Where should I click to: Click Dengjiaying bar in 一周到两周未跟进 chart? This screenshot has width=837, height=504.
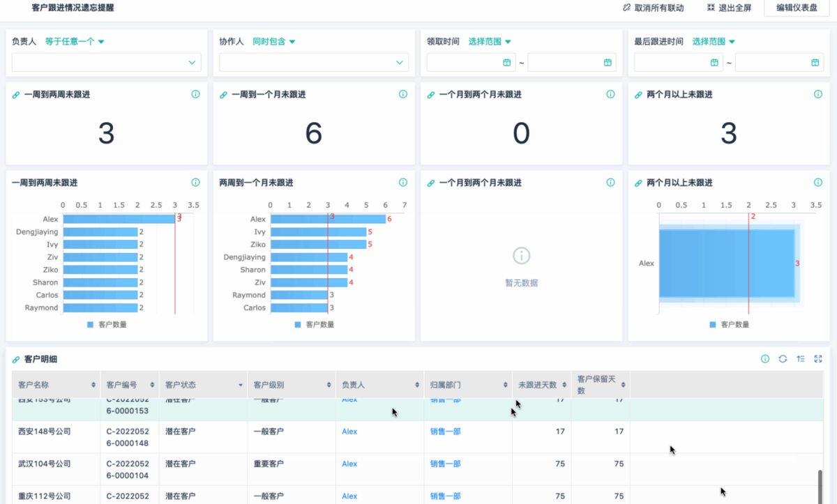click(100, 232)
